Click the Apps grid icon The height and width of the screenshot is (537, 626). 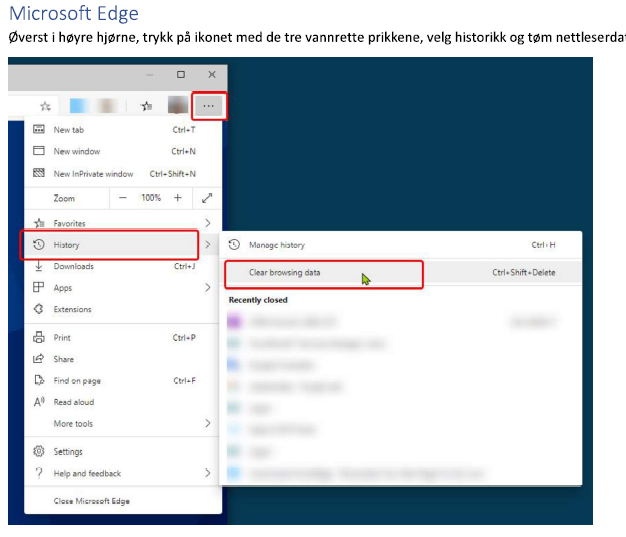point(39,287)
